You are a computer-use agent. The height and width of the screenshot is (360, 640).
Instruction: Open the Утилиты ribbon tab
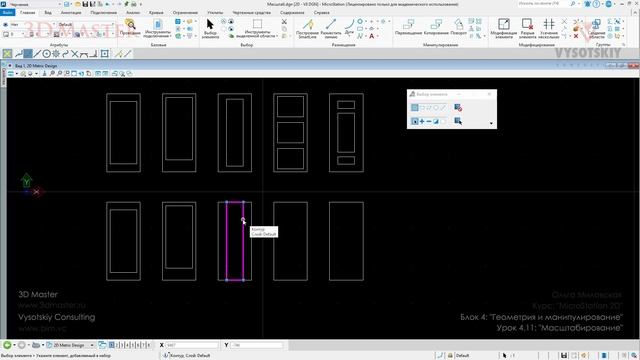(x=215, y=13)
